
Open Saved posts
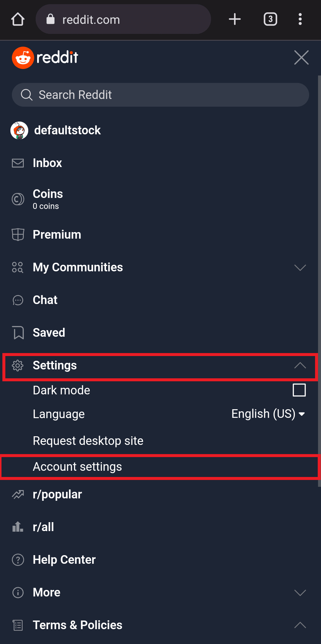click(49, 333)
